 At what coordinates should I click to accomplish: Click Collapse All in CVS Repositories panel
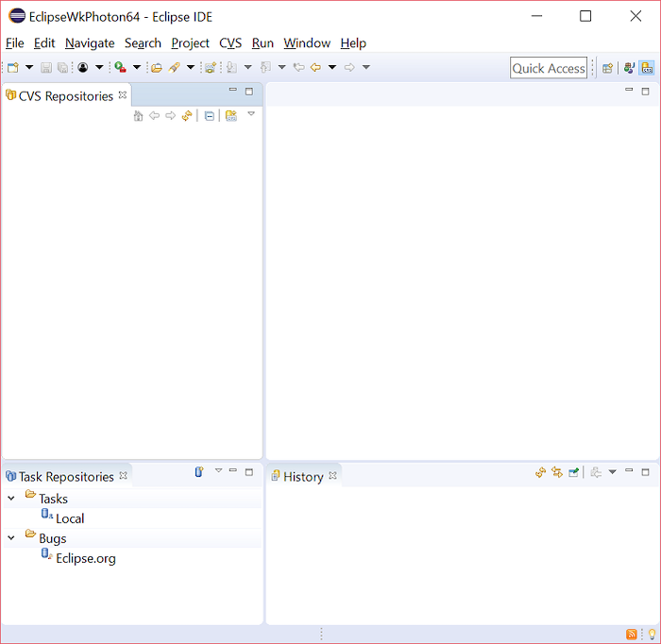(210, 116)
